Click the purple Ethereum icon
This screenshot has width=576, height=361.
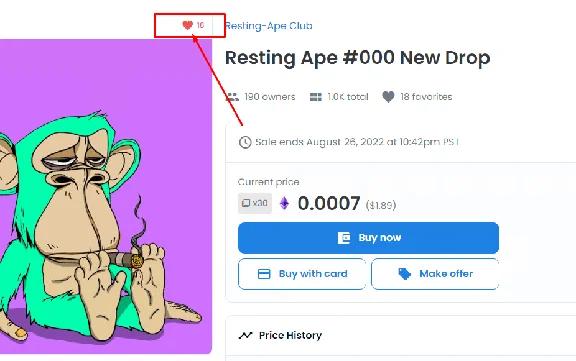(x=284, y=203)
